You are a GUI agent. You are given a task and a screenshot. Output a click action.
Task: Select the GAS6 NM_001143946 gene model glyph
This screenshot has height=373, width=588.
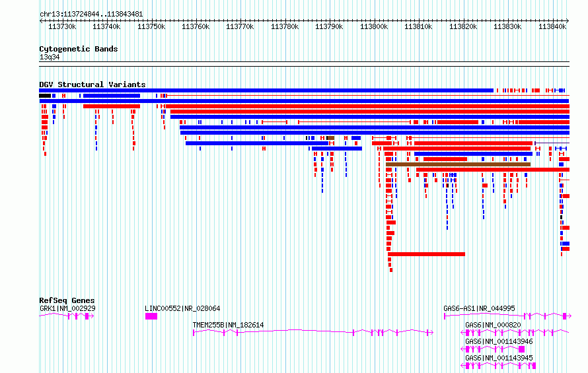click(493, 349)
